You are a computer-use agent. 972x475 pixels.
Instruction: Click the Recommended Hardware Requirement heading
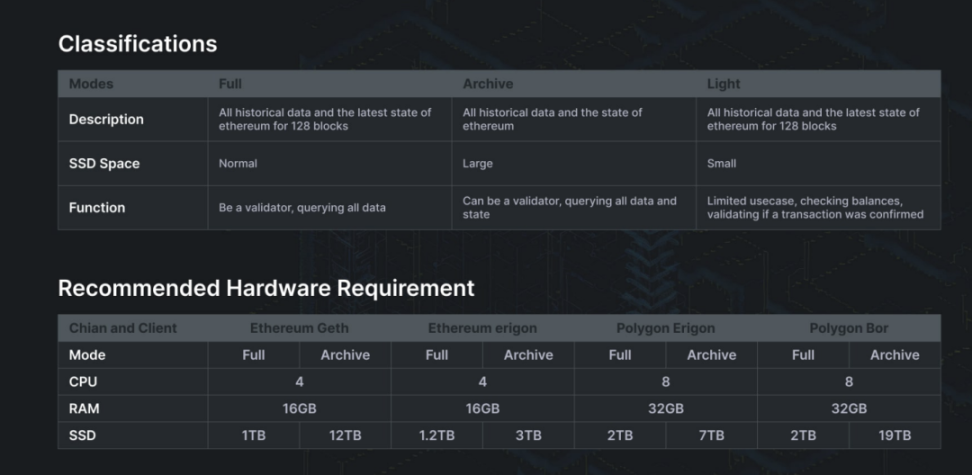[266, 288]
